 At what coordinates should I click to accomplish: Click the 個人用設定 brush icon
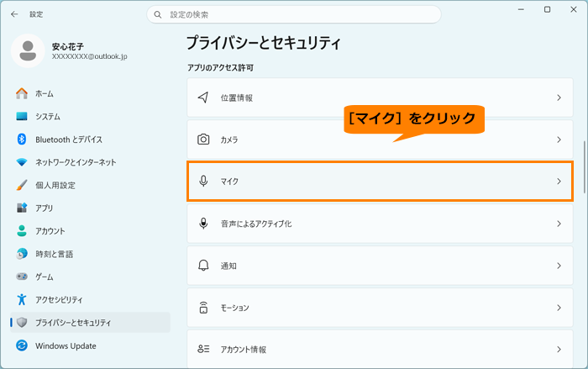coord(22,185)
